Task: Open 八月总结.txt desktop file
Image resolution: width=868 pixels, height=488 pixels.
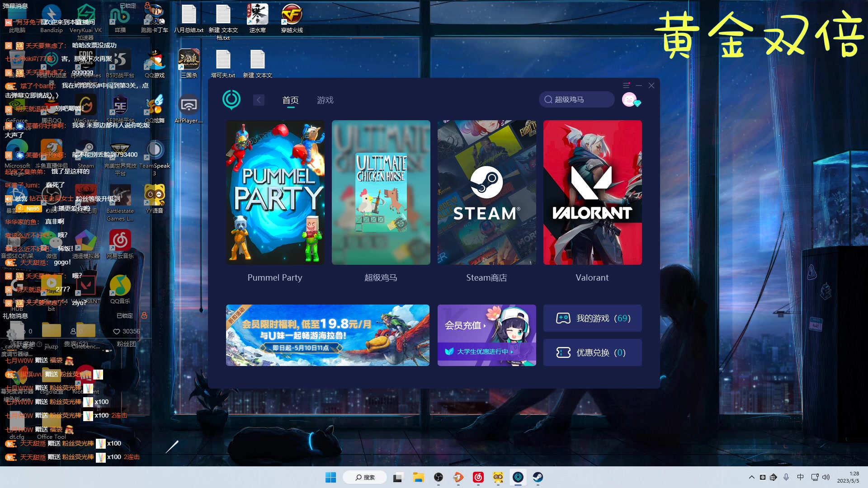Action: [189, 19]
